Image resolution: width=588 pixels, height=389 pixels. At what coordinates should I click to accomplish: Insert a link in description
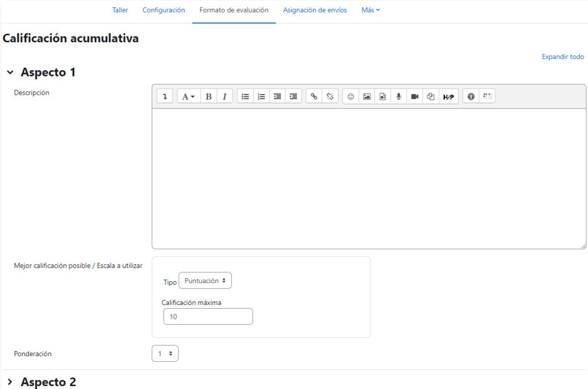pos(314,96)
